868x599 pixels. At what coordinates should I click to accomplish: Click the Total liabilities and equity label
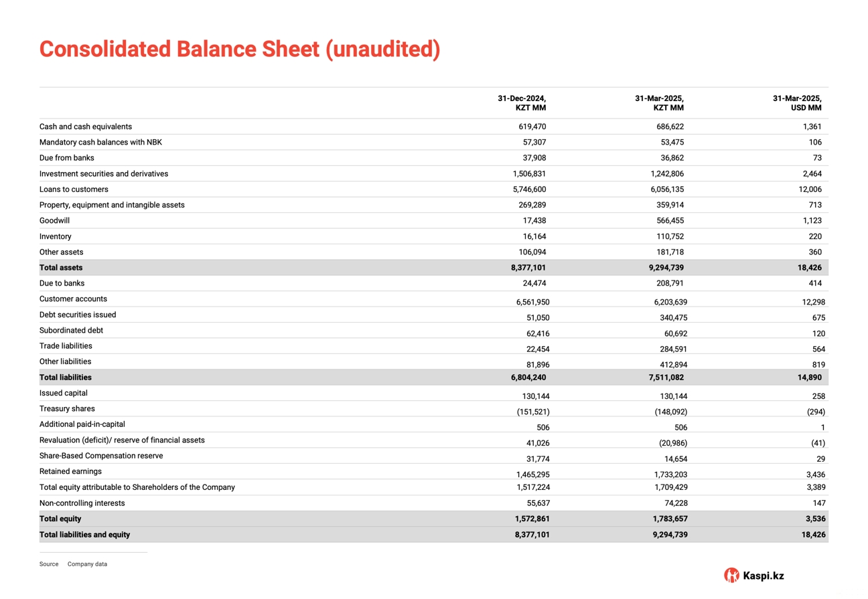(x=84, y=535)
